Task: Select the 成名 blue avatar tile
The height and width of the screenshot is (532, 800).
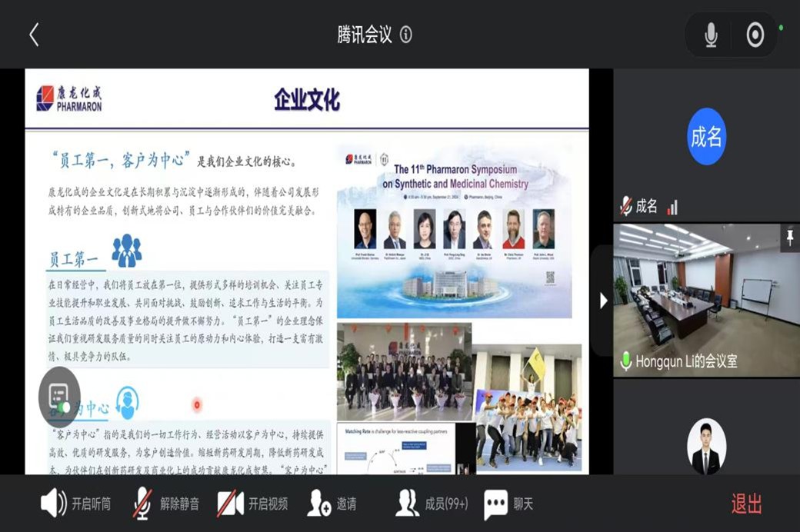Action: pos(706,137)
